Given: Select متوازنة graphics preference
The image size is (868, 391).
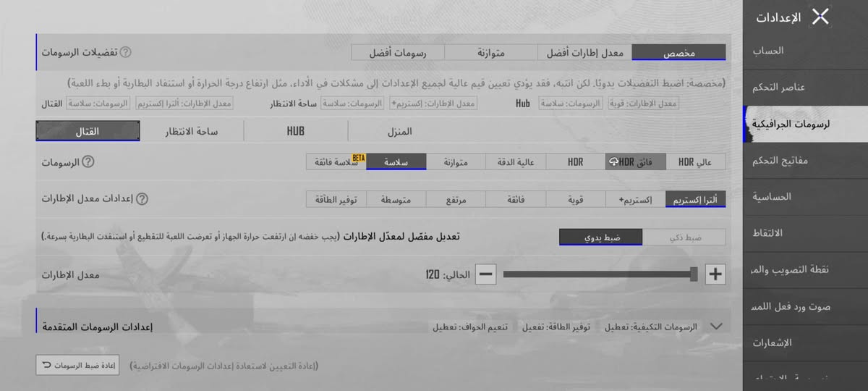Looking at the screenshot, I should pyautogui.click(x=491, y=52).
